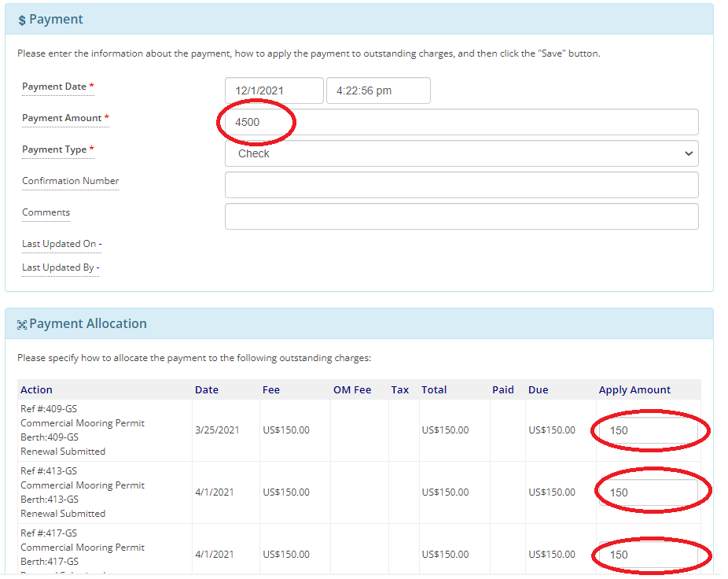
Task: Click the empty Comments input box
Action: pos(461,216)
